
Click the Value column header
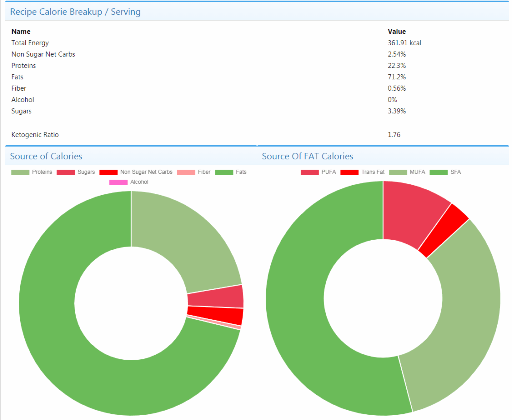coord(397,31)
